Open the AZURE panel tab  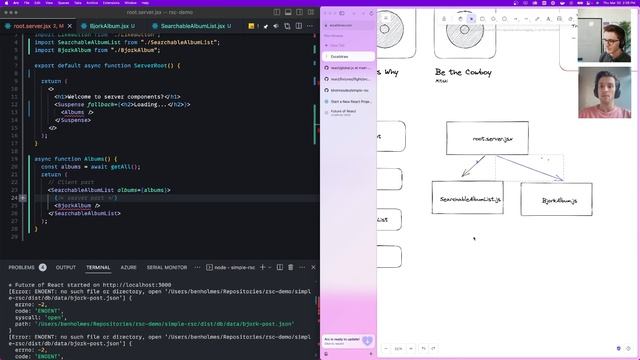tap(128, 267)
